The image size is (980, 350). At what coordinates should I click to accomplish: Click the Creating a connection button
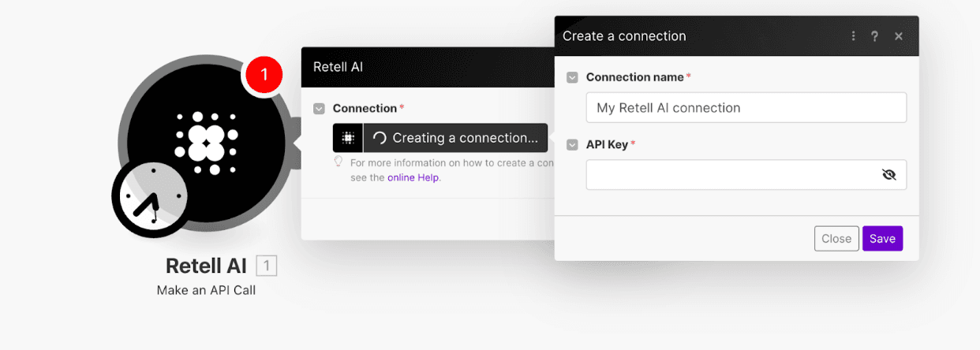click(455, 138)
